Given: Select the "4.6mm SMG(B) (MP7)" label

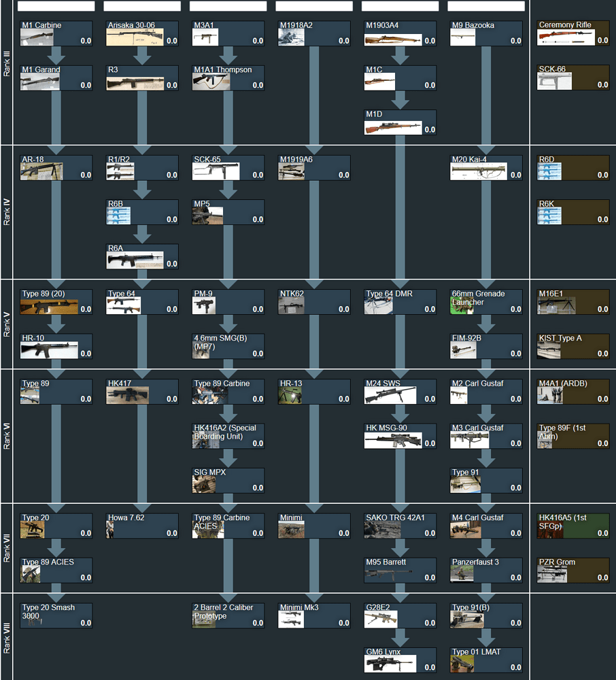Looking at the screenshot, I should (220, 342).
